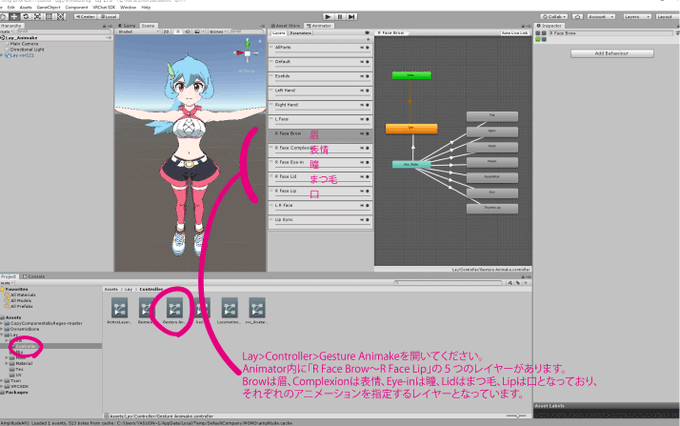Viewport: 680px width, 426px height.
Task: Select the R Face Brow layer
Action: tap(320, 134)
